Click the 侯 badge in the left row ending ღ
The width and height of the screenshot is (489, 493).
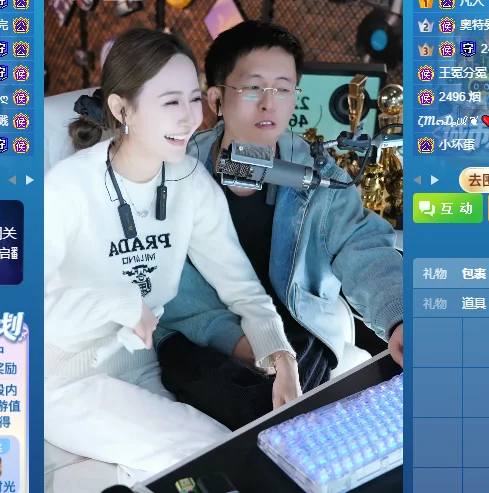click(x=21, y=98)
